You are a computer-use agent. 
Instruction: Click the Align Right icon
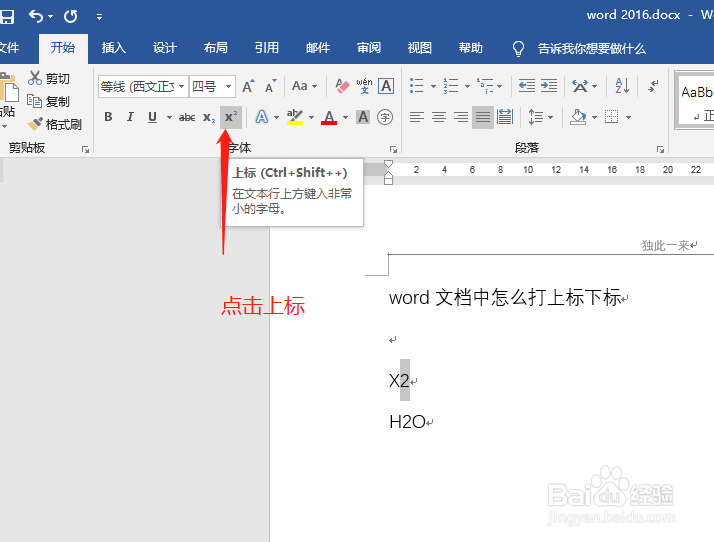(x=461, y=117)
